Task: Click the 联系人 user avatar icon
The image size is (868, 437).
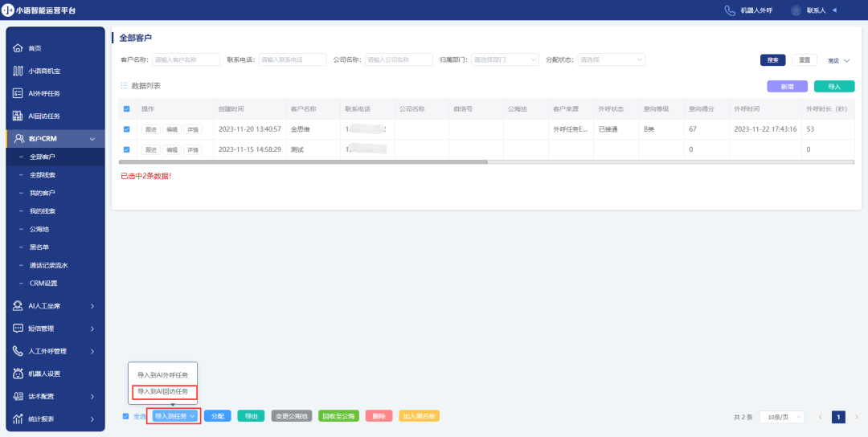Action: [x=796, y=10]
